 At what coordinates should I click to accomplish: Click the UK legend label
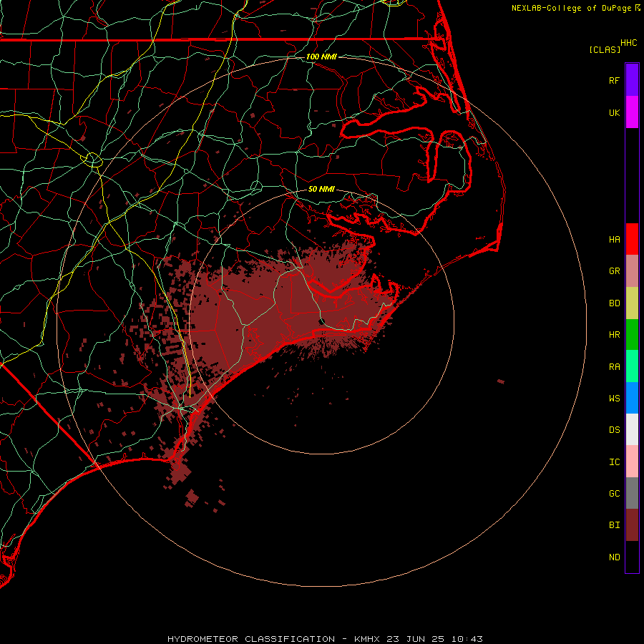pos(614,112)
